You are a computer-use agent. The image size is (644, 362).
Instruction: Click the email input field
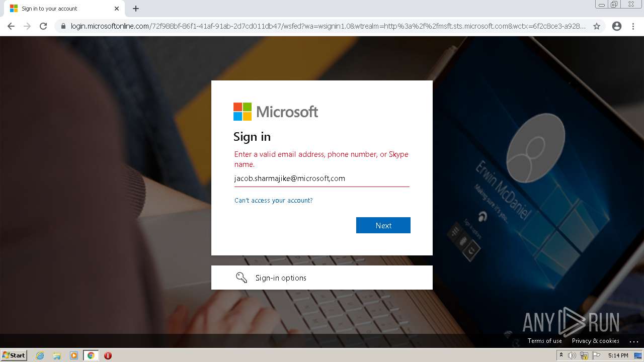[x=322, y=178]
